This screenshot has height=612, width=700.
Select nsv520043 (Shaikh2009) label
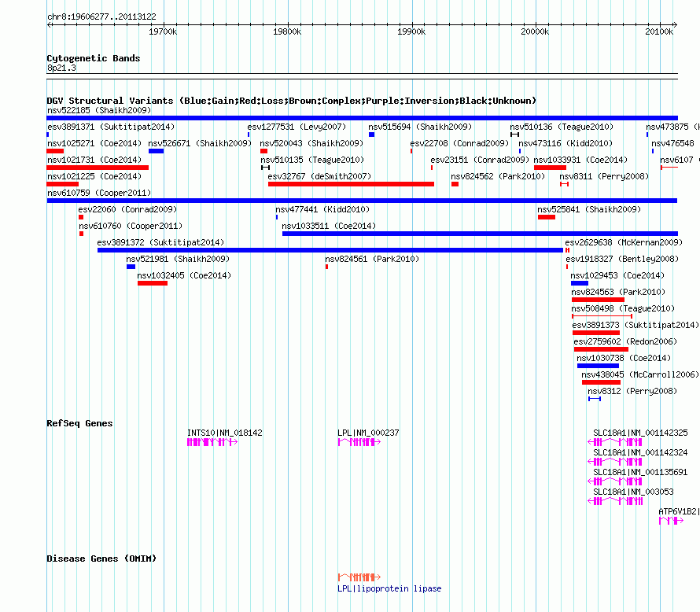click(311, 143)
